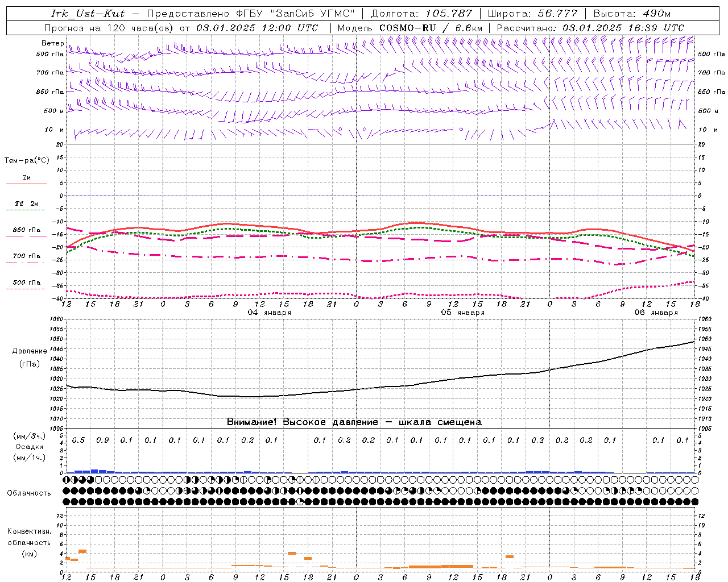Click the 06 января date label
The image size is (728, 582).
656,313
